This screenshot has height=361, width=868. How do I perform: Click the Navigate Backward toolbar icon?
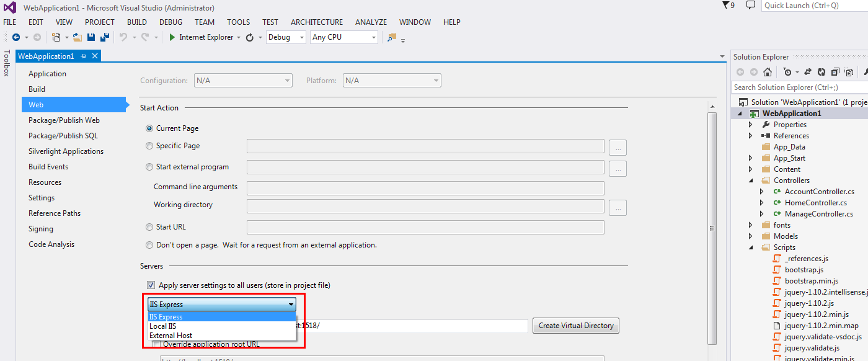[x=16, y=37]
